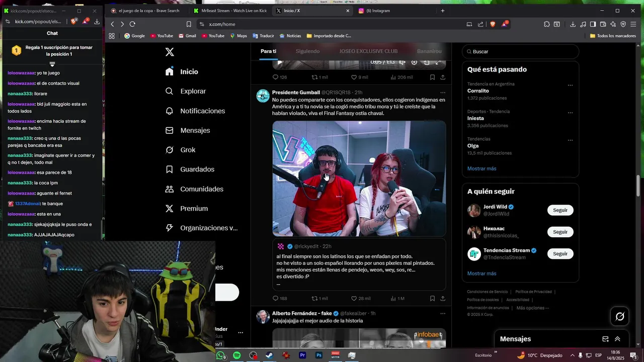Open Corralito trend more options
This screenshot has height=362, width=644.
tap(570, 85)
